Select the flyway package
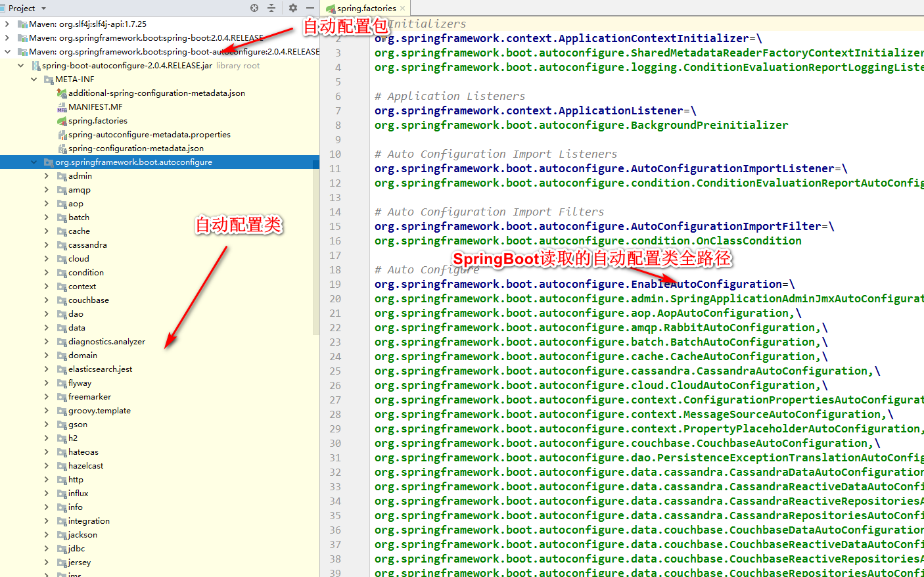Screen dimensions: 924x577 [80, 382]
